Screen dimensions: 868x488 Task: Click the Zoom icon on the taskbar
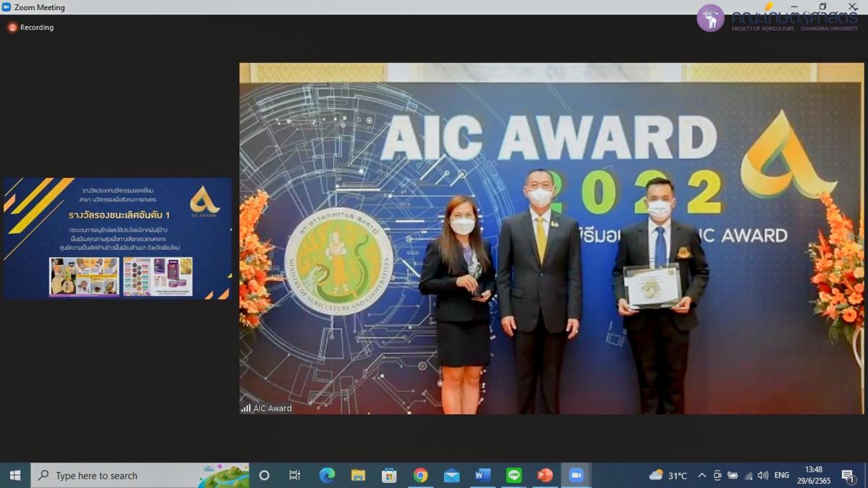coord(576,476)
